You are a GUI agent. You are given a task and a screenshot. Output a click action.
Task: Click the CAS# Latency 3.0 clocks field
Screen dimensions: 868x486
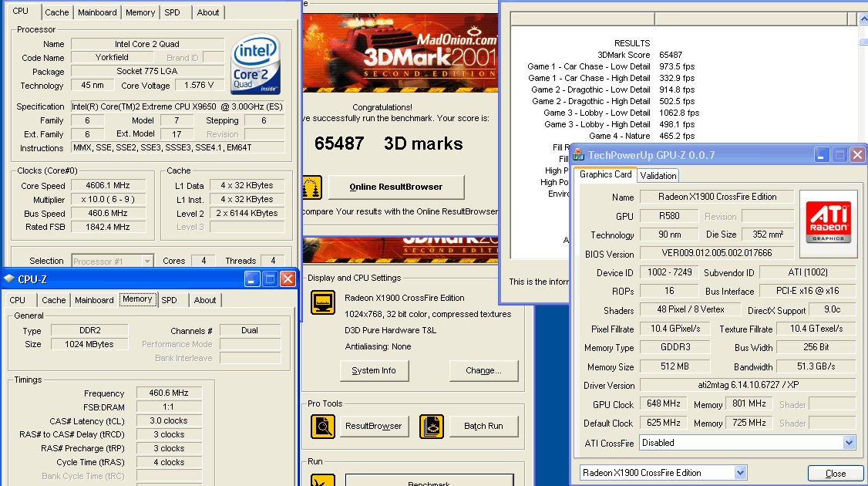pos(169,420)
